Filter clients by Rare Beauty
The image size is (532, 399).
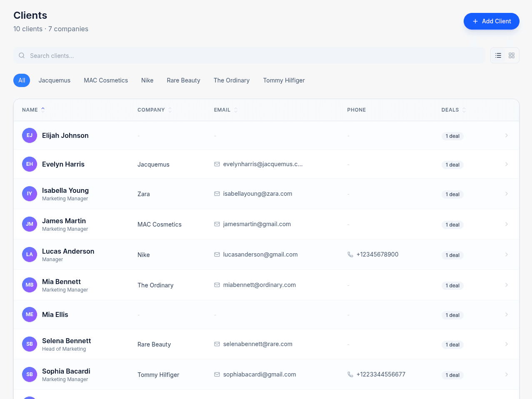coord(183,80)
